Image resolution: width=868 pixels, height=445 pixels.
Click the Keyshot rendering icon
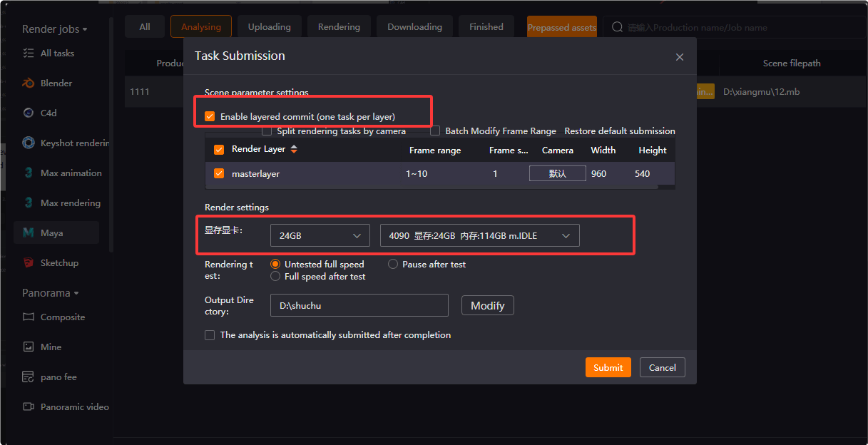click(27, 143)
